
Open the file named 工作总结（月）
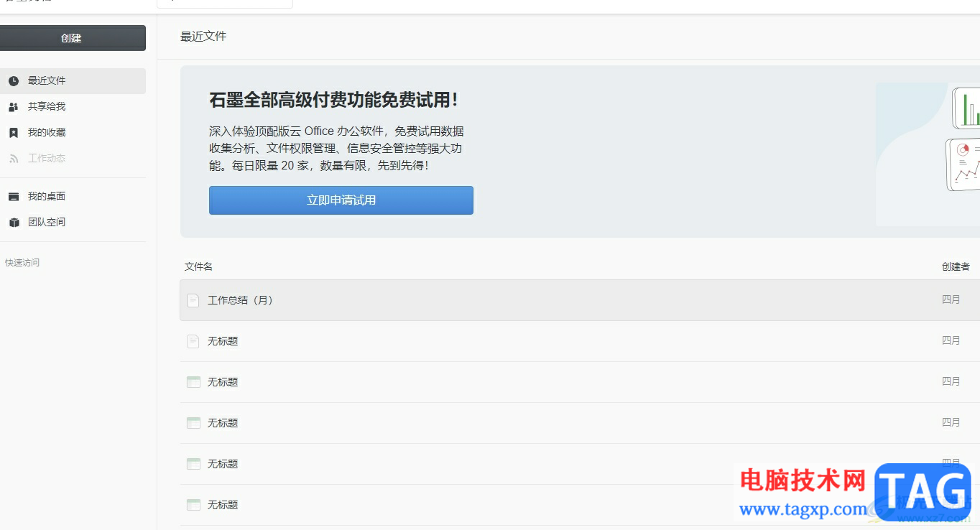pos(240,300)
